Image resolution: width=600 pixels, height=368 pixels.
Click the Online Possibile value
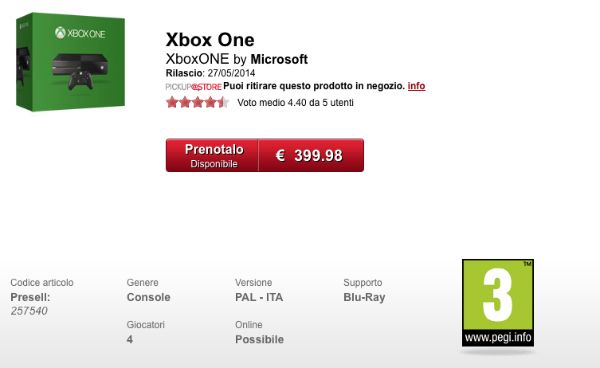[259, 339]
